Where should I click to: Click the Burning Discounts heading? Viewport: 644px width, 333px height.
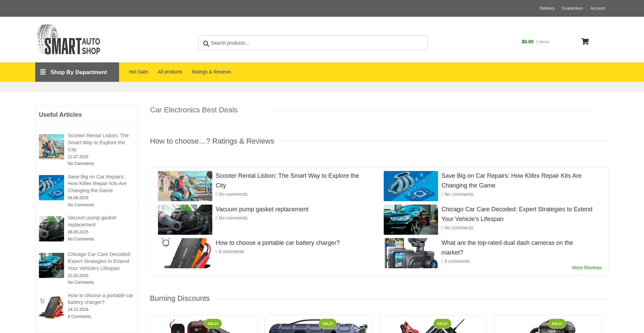coord(180,298)
